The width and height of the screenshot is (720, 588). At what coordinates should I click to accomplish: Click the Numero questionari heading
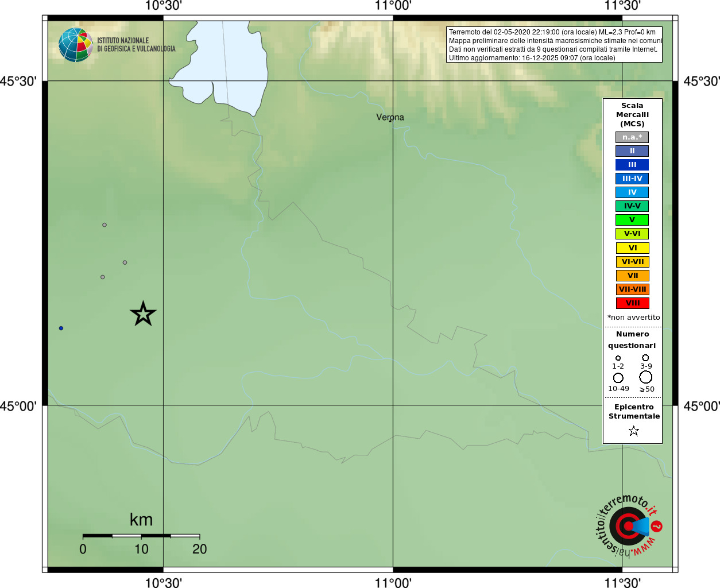click(x=632, y=339)
